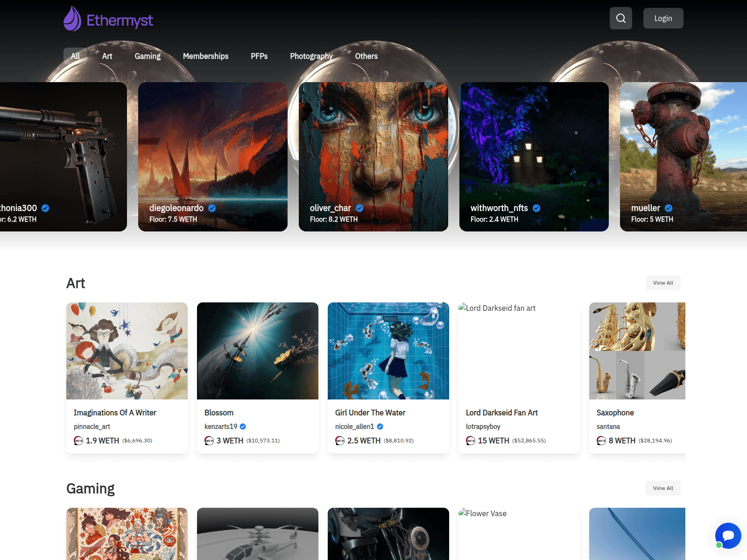Open the Memberships category tab
747x560 pixels.
click(205, 56)
